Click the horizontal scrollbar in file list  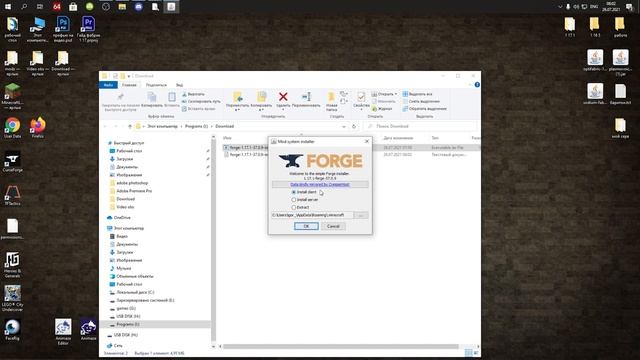coord(341,347)
